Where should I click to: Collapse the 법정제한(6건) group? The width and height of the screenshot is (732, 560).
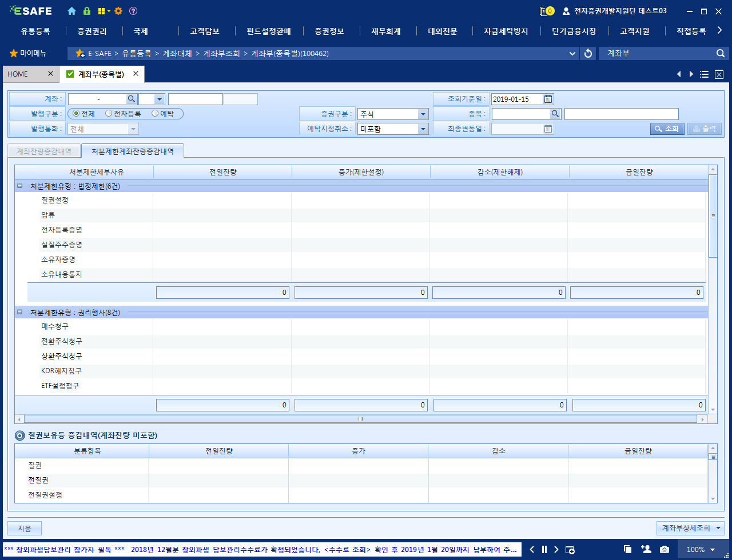coord(20,186)
